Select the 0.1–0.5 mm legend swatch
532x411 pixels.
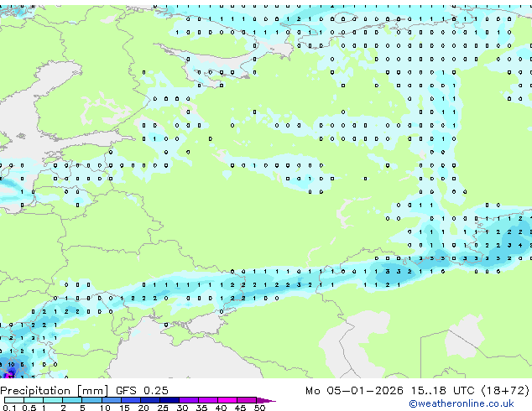pyautogui.click(x=14, y=400)
